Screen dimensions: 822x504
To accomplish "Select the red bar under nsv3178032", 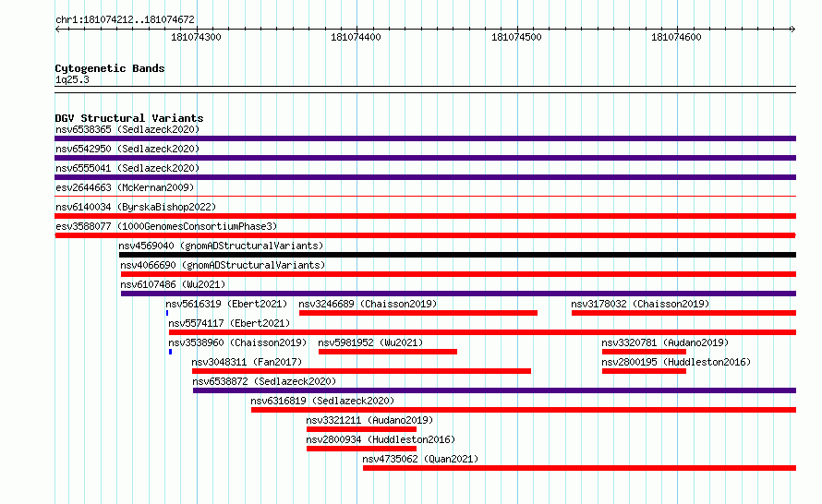I will click(683, 313).
